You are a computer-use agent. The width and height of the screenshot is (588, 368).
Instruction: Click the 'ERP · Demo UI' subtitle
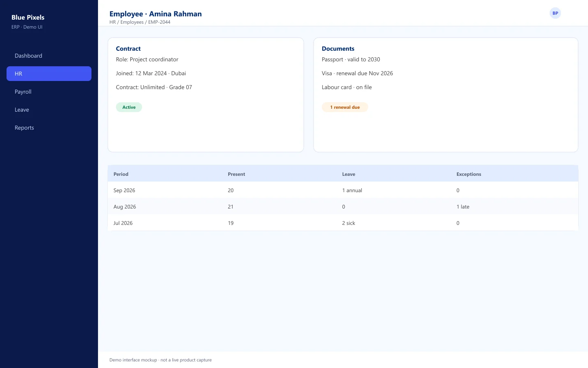click(27, 27)
